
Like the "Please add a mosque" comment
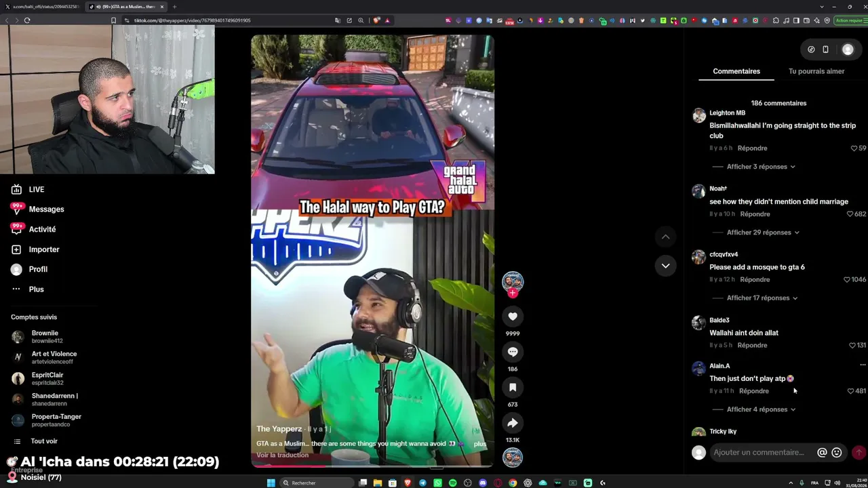pos(846,280)
